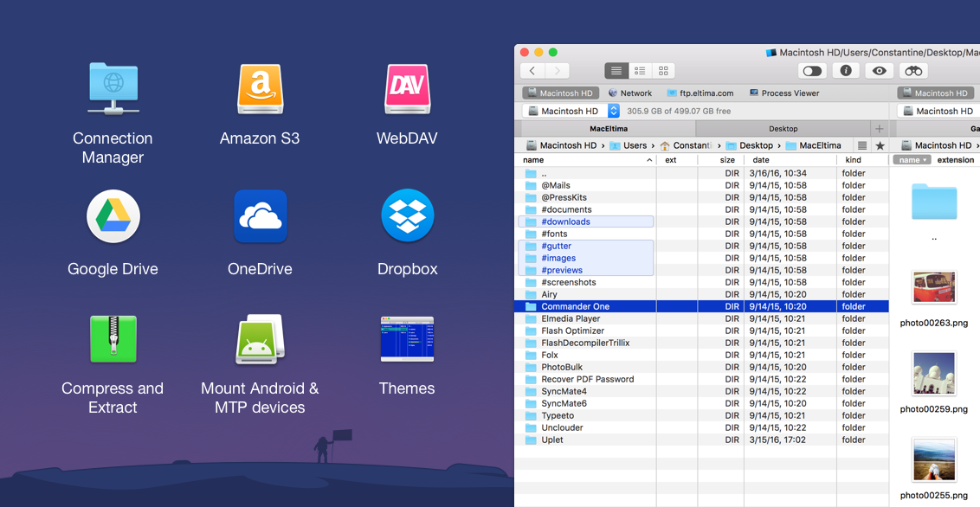Click MacEltima in the breadcrumb path

point(813,145)
